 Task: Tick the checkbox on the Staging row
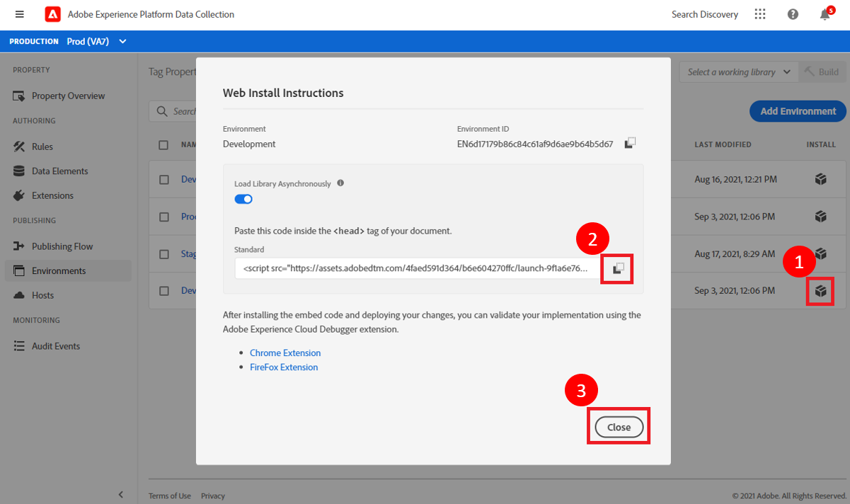coord(163,254)
